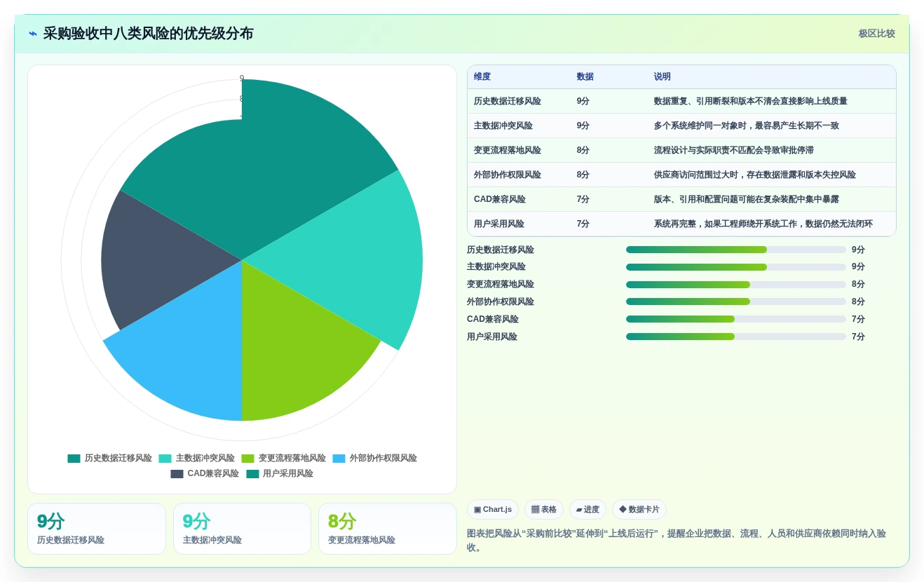Select the 表格 chip
The image size is (924, 582).
coord(544,510)
